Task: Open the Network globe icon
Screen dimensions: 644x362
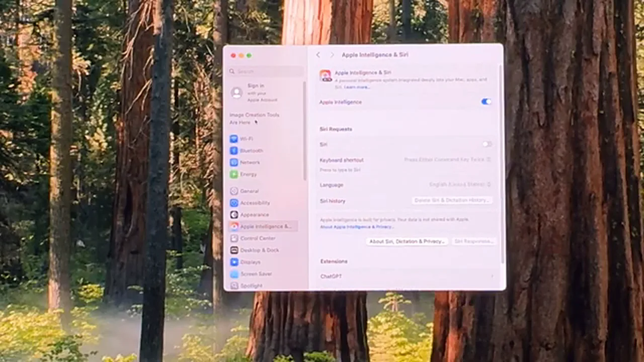Action: (234, 162)
